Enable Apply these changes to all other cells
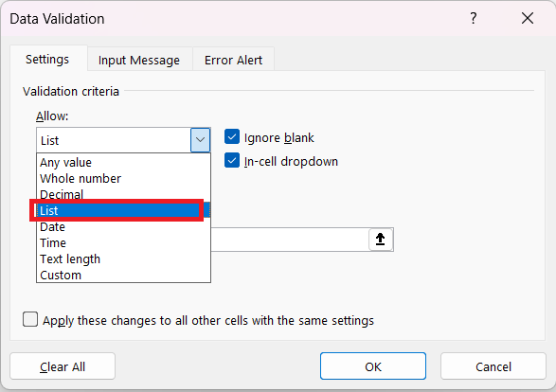The image size is (556, 392). 30,319
